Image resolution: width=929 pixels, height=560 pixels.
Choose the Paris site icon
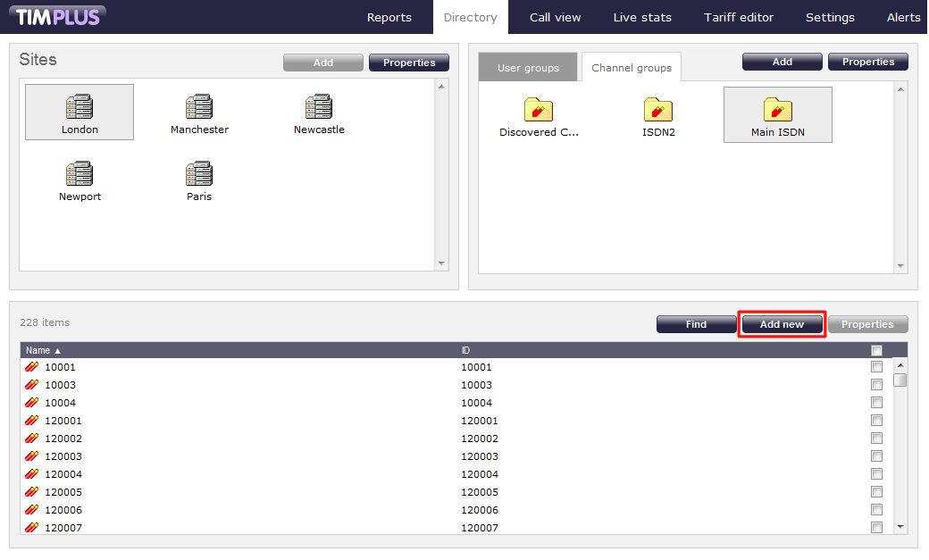[x=199, y=175]
